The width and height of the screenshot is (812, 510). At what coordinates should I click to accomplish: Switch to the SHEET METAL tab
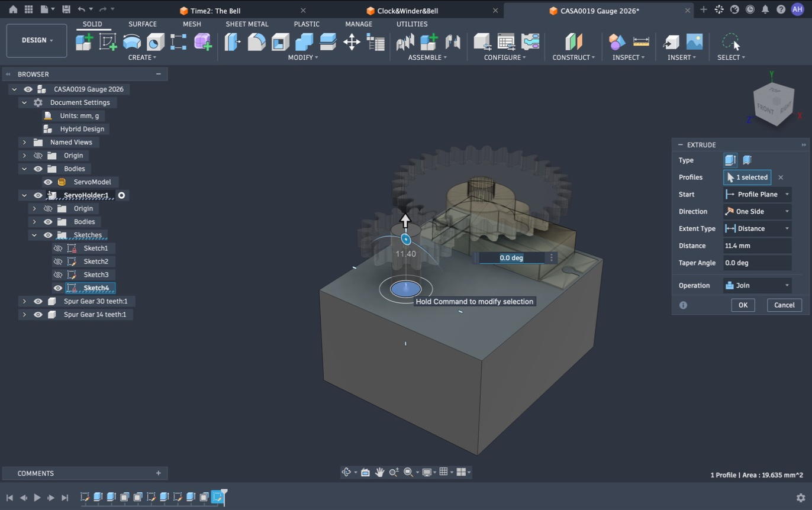coord(247,24)
